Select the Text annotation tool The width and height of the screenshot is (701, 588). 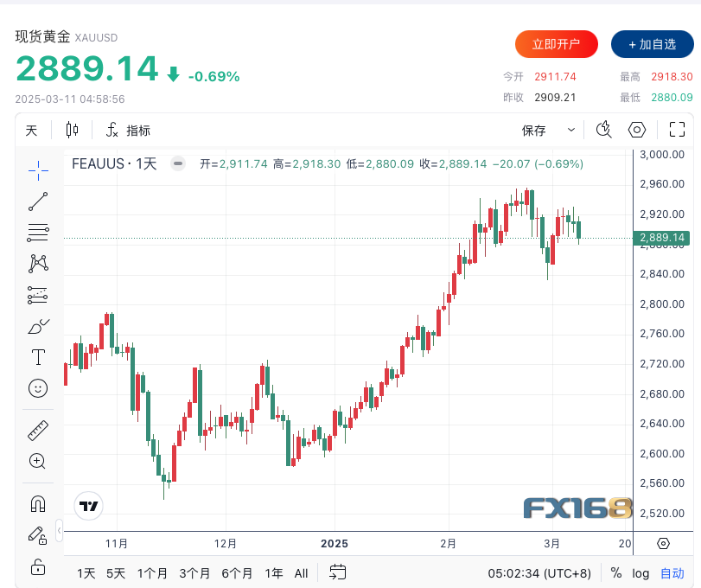(x=38, y=357)
